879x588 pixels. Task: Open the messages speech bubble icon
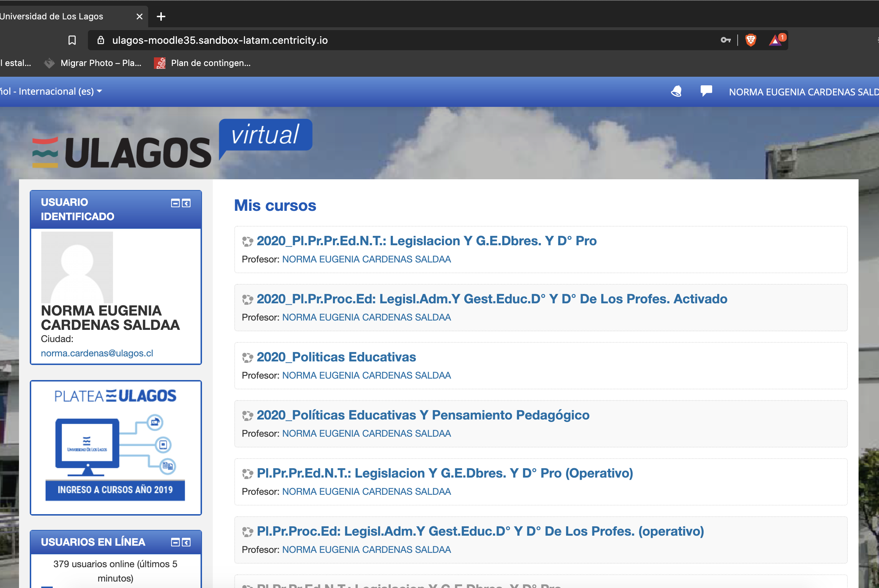point(706,91)
